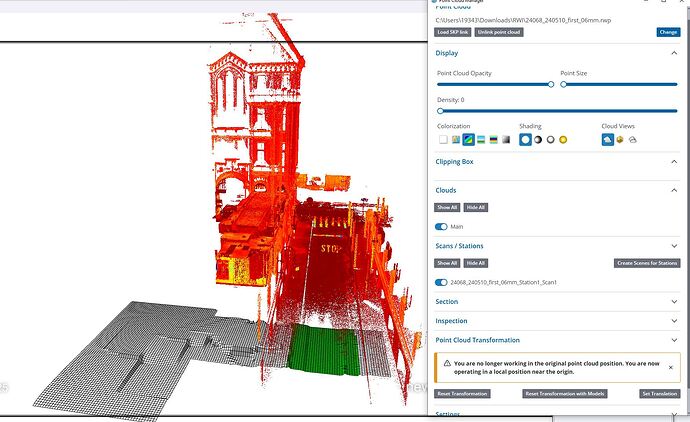Select the outlined cloud view icon
Viewport: 690px width, 422px height.
pyautogui.click(x=633, y=139)
